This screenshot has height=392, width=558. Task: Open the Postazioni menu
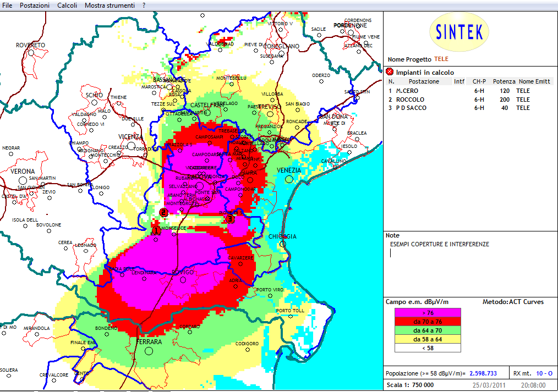34,5
